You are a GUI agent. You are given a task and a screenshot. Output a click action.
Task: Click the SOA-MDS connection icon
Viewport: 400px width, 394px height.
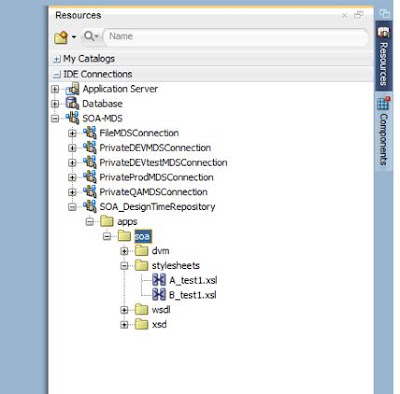[x=72, y=118]
